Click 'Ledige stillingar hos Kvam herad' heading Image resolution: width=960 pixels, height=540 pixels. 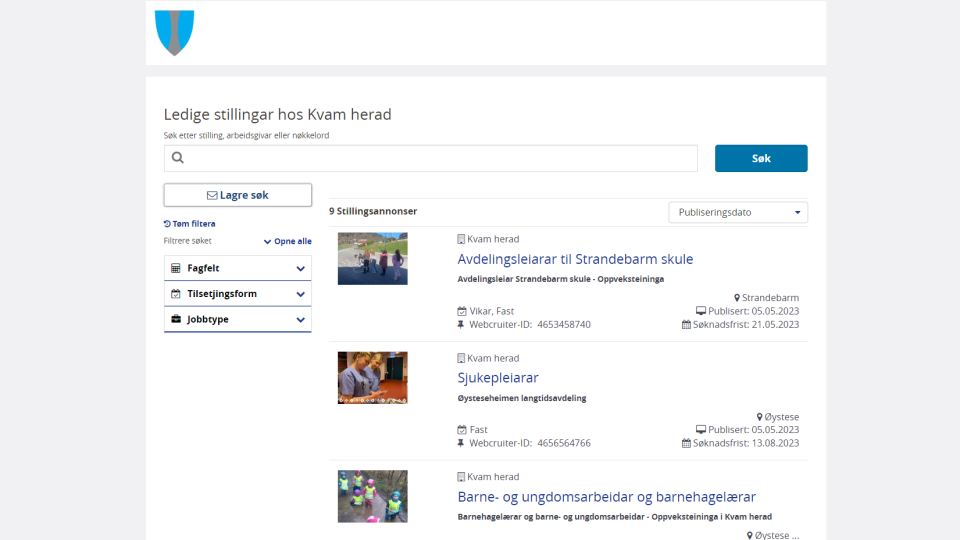277,114
